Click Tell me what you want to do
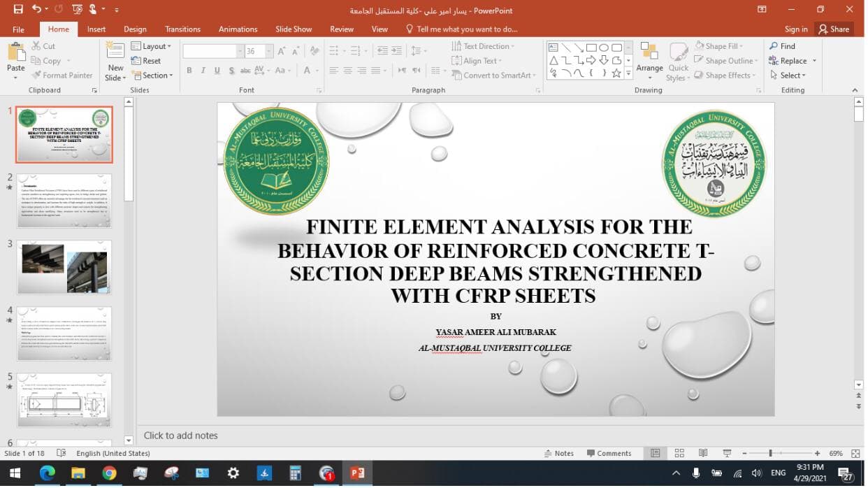Viewport: 868px width, 488px height. click(462, 29)
